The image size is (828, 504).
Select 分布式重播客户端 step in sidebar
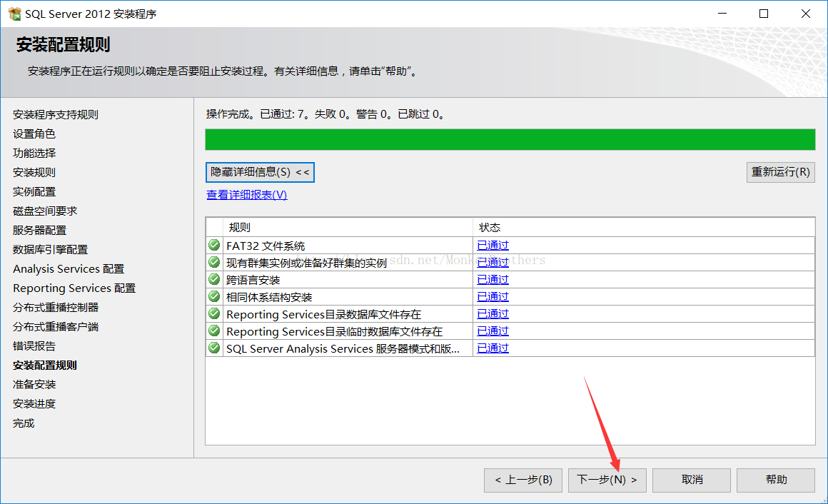pyautogui.click(x=56, y=327)
